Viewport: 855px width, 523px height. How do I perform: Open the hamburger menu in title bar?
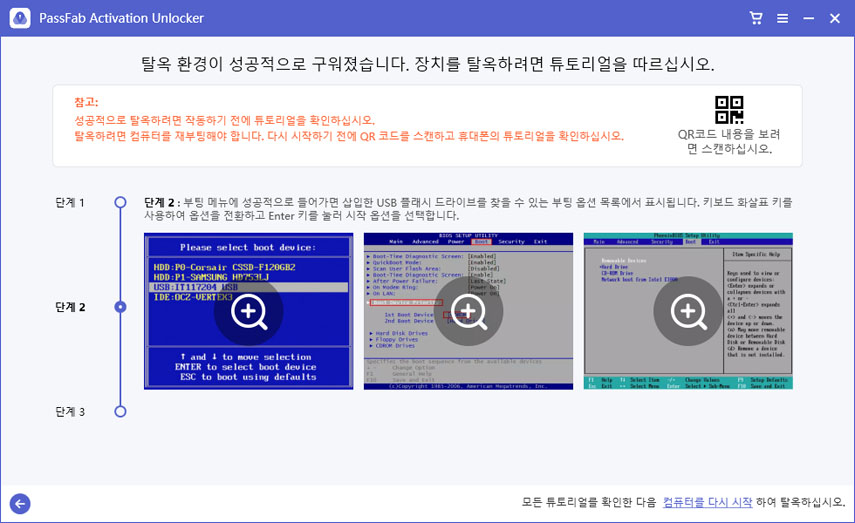click(782, 19)
